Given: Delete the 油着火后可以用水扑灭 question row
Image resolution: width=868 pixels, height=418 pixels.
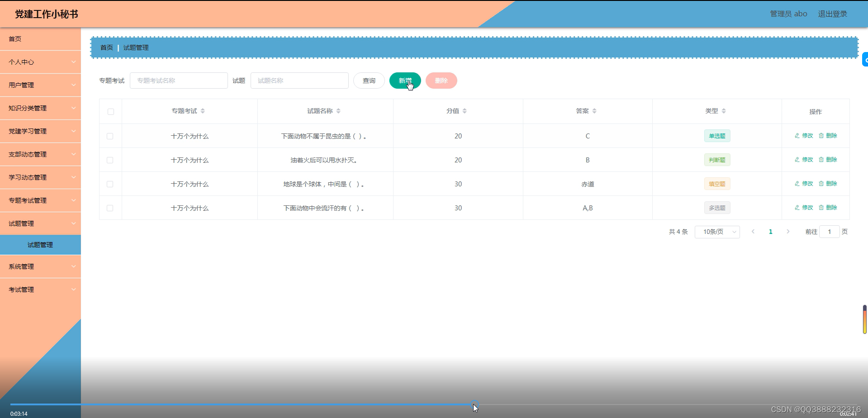Looking at the screenshot, I should tap(828, 160).
